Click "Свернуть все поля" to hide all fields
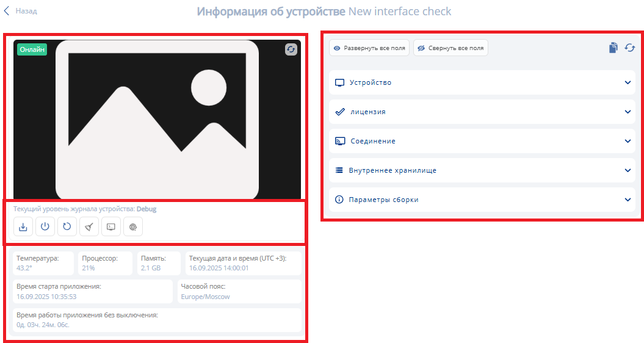This screenshot has height=343, width=644. [450, 48]
